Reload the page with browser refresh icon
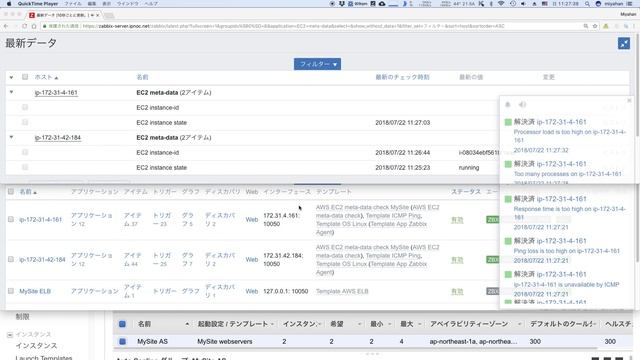Viewport: 640px width, 360px height. [x=24, y=26]
